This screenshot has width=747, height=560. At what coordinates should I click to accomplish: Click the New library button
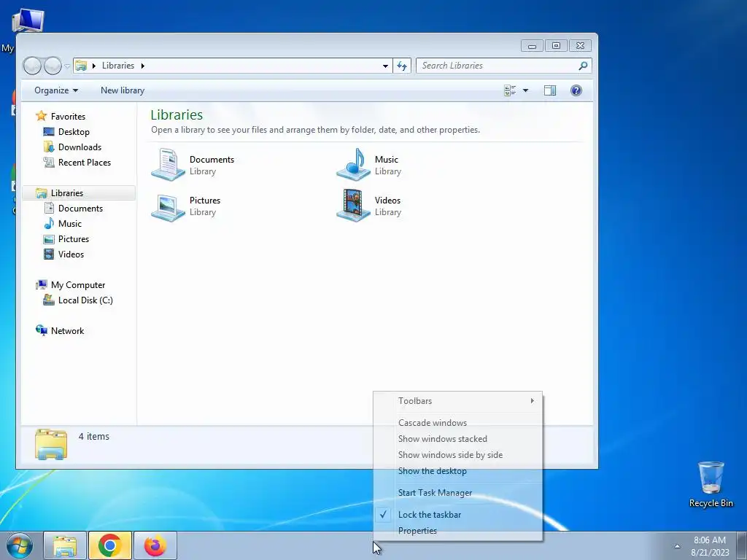point(123,90)
